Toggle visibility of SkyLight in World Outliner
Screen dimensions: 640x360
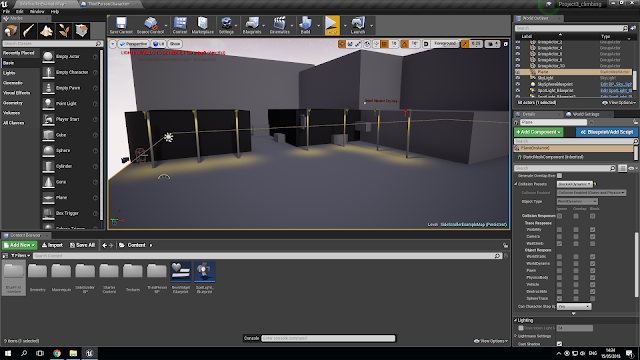tap(518, 78)
